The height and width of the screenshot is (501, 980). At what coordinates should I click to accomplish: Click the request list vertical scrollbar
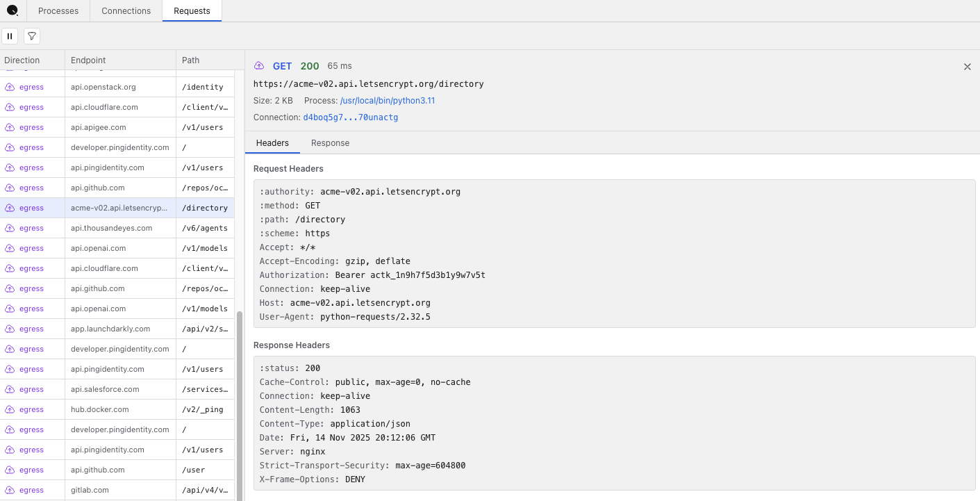coord(240,403)
